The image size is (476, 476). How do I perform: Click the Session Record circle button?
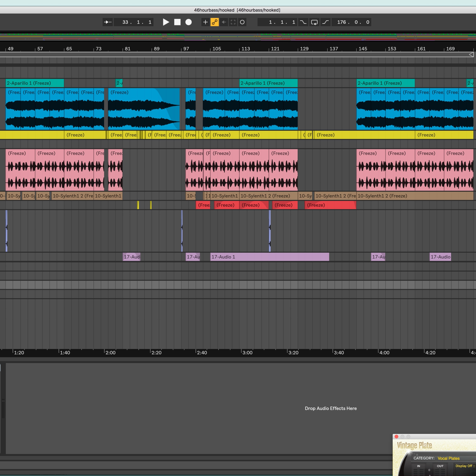tap(242, 22)
